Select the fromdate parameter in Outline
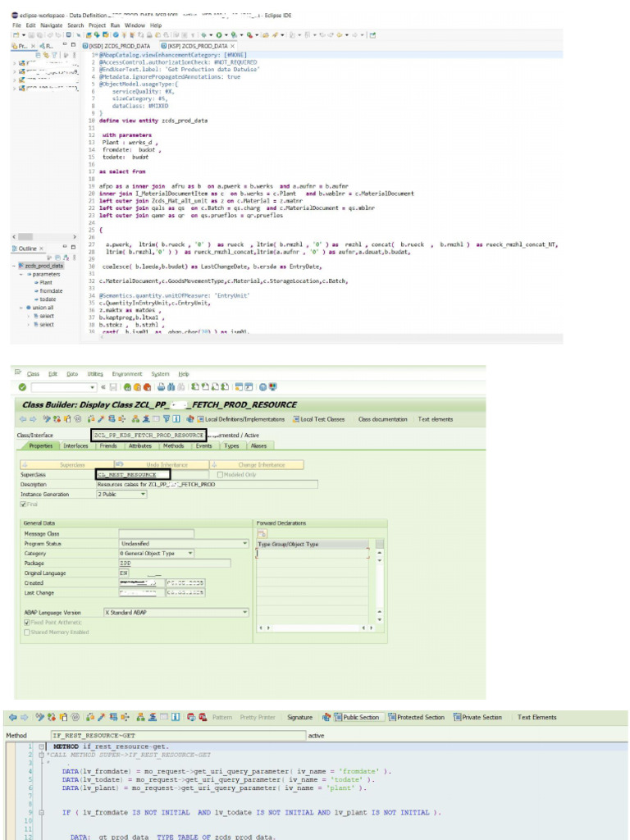Image resolution: width=630 pixels, height=840 pixels. point(48,291)
